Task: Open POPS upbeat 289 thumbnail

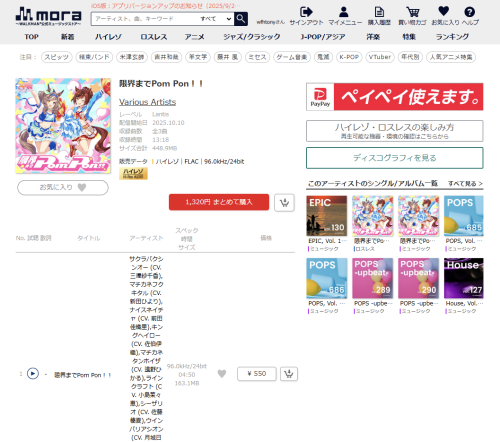Action: point(372,278)
